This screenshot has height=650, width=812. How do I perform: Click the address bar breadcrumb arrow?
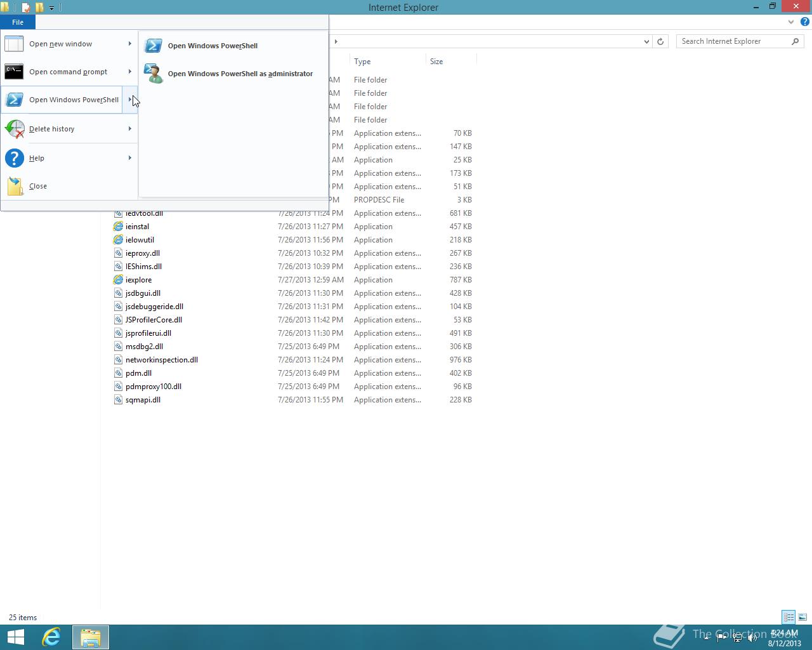point(336,41)
